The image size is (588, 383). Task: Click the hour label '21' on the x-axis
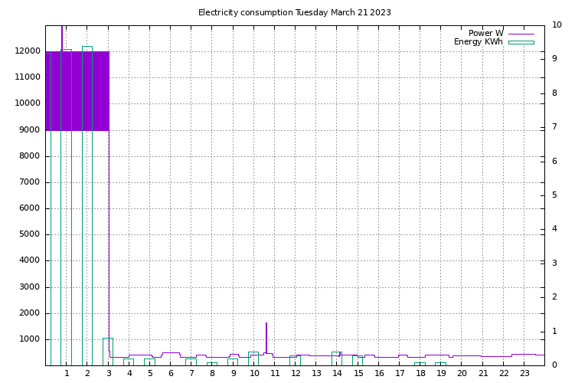pos(483,373)
